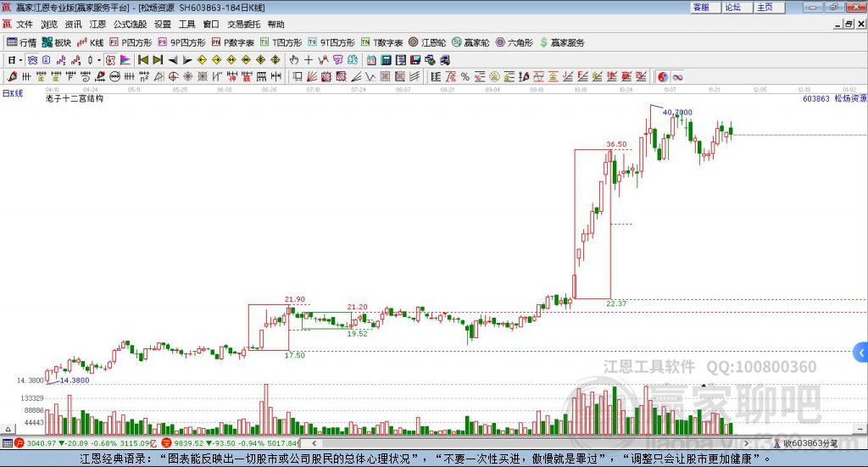Expand volume panel with up triangle

click(8, 429)
